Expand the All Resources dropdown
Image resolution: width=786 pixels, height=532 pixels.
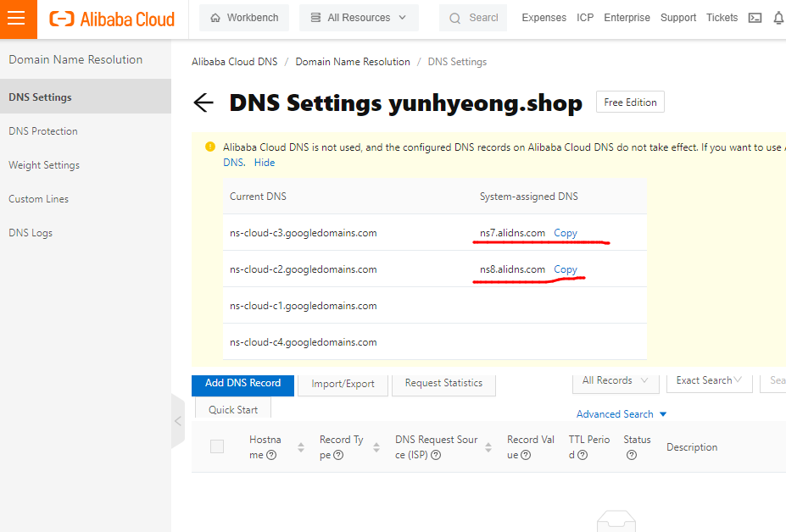pos(359,18)
